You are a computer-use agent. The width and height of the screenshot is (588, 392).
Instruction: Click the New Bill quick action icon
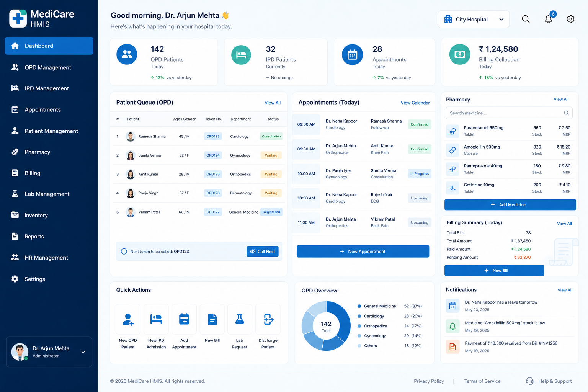(212, 319)
